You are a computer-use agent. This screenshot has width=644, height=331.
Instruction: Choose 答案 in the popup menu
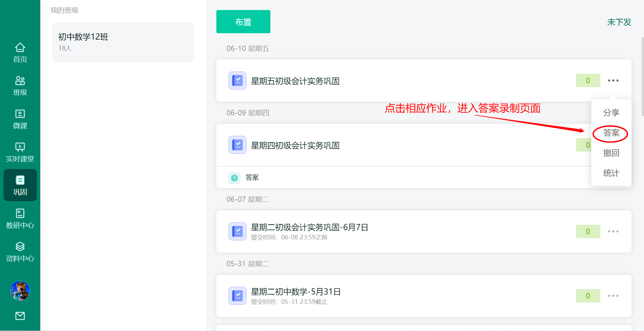(x=611, y=133)
